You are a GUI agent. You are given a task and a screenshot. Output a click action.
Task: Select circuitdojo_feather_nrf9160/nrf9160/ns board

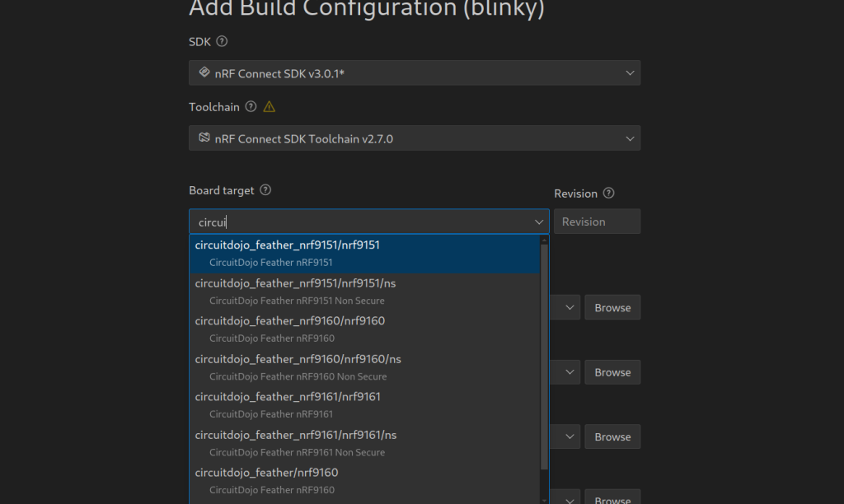364,367
